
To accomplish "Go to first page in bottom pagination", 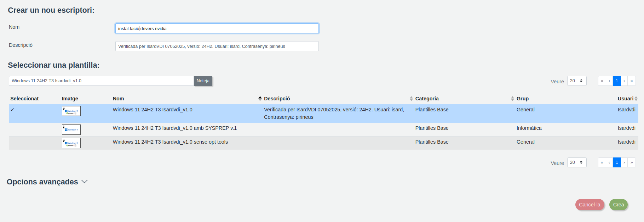I will point(602,162).
